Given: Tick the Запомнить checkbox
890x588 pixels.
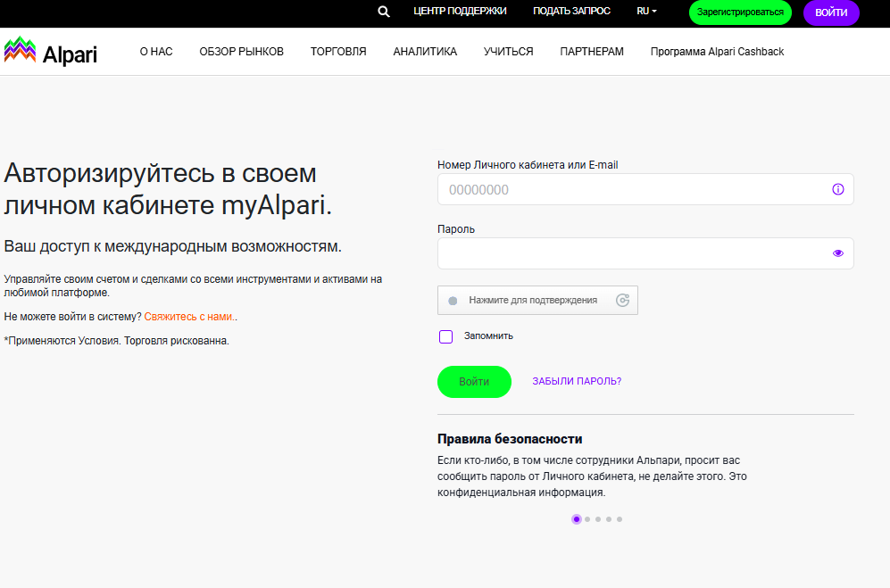Looking at the screenshot, I should (446, 336).
